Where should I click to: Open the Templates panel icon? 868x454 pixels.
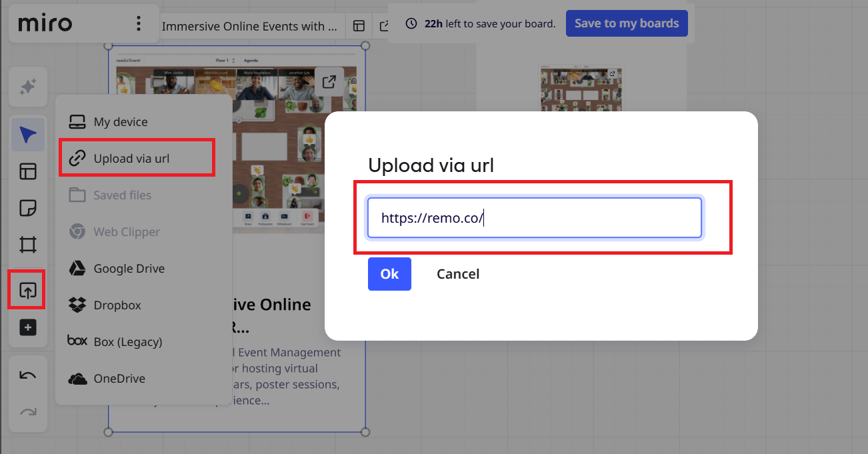click(27, 171)
